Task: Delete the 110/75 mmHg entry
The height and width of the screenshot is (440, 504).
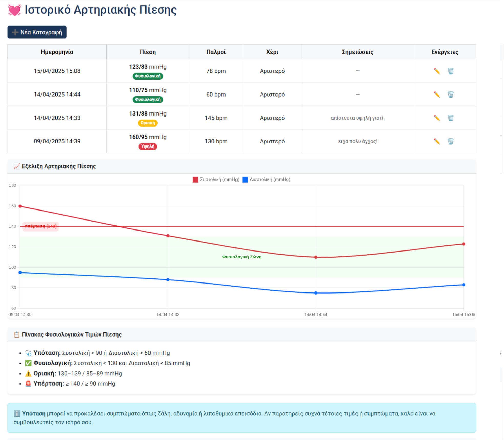Action: click(x=451, y=95)
